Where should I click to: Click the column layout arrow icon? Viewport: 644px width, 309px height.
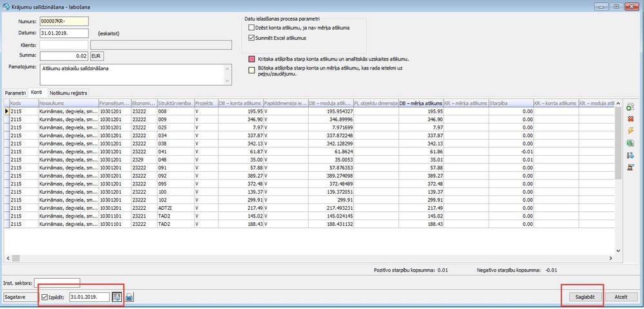[x=630, y=156]
